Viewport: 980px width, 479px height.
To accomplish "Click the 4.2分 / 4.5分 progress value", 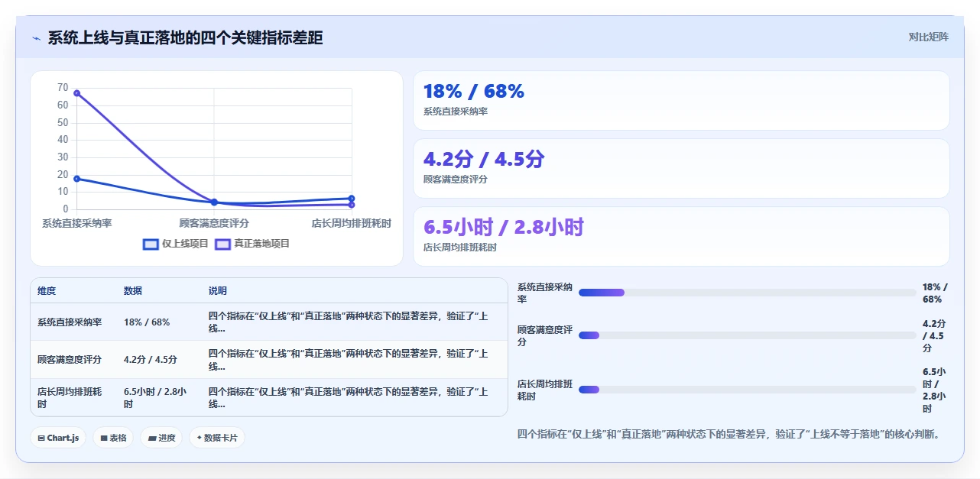I will (x=934, y=336).
